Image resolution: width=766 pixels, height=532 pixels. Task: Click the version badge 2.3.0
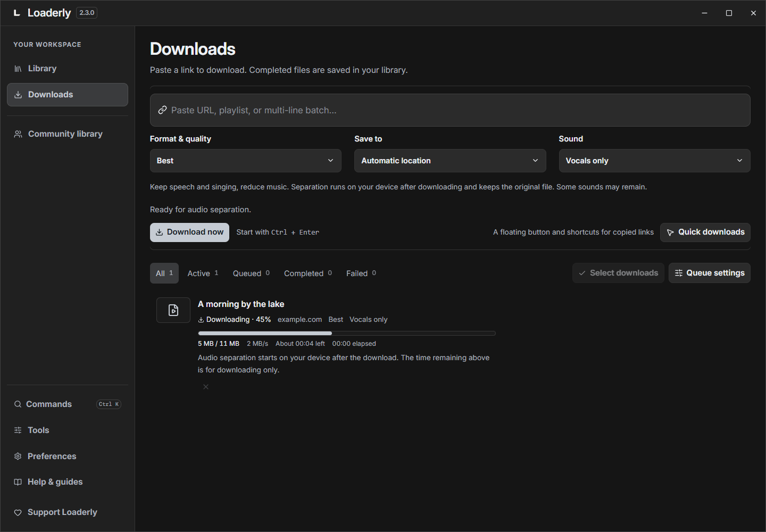pyautogui.click(x=87, y=13)
